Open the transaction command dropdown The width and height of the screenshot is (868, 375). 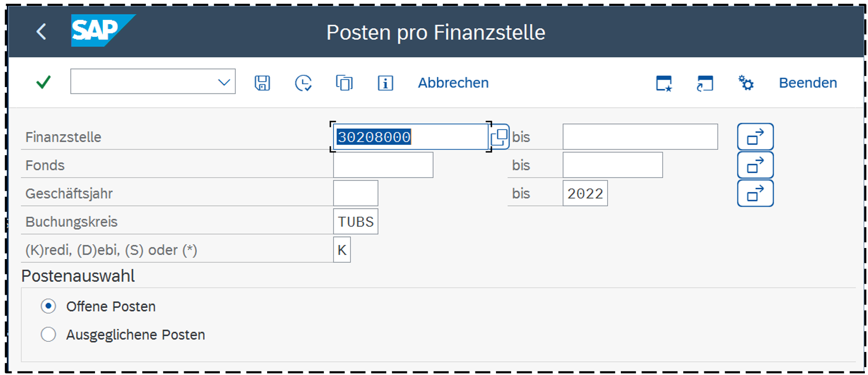(x=224, y=82)
